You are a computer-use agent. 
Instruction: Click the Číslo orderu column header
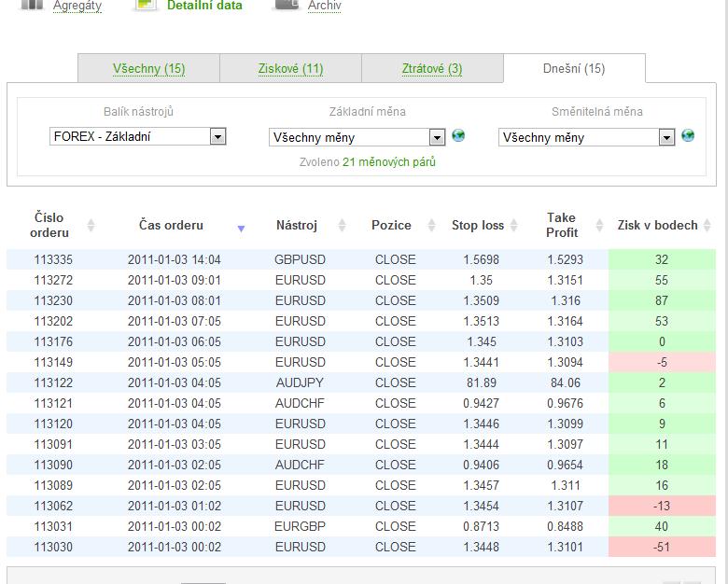[49, 225]
